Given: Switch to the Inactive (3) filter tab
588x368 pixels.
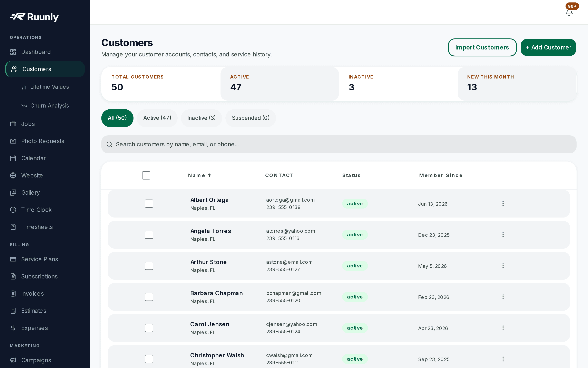Looking at the screenshot, I should click(x=202, y=118).
